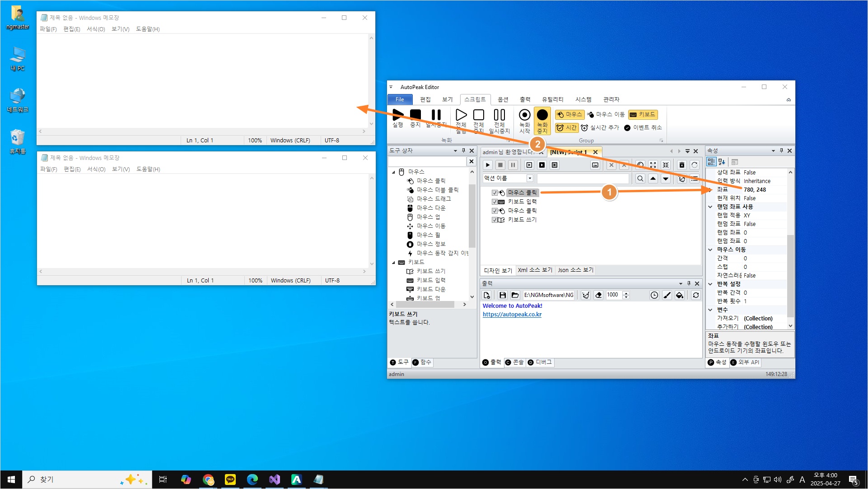Screen dimensions: 868x489
Task: Open AutoPeak from the Windows taskbar
Action: (296, 480)
